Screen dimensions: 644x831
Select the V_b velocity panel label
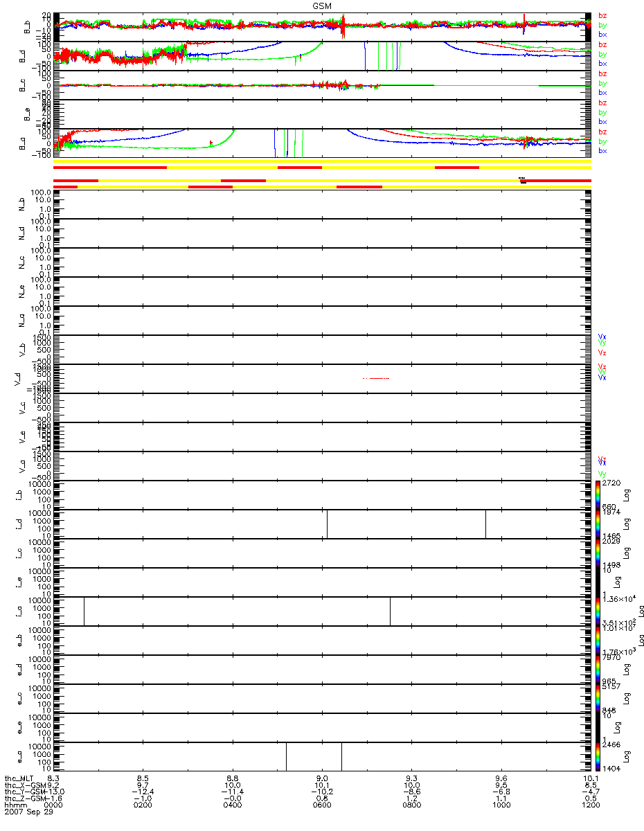[23, 350]
